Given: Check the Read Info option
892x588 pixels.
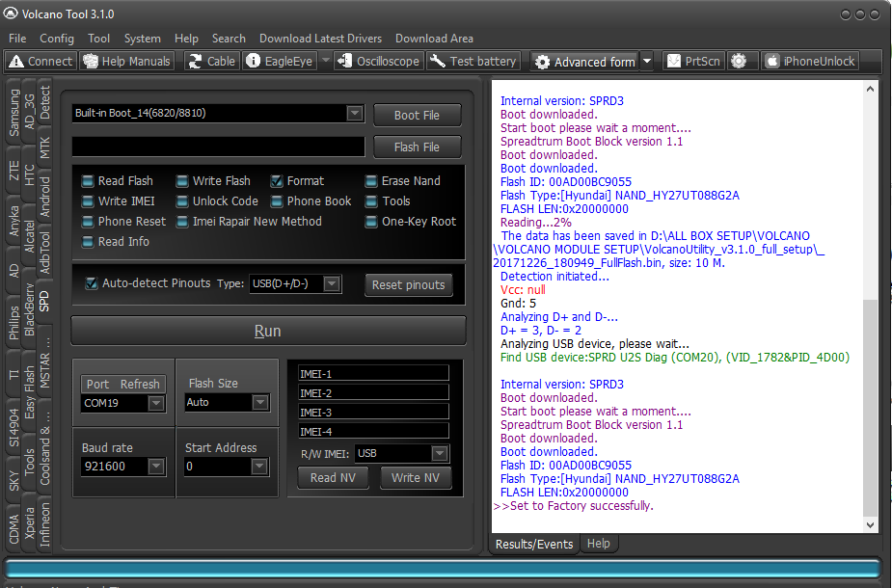Looking at the screenshot, I should tap(88, 242).
